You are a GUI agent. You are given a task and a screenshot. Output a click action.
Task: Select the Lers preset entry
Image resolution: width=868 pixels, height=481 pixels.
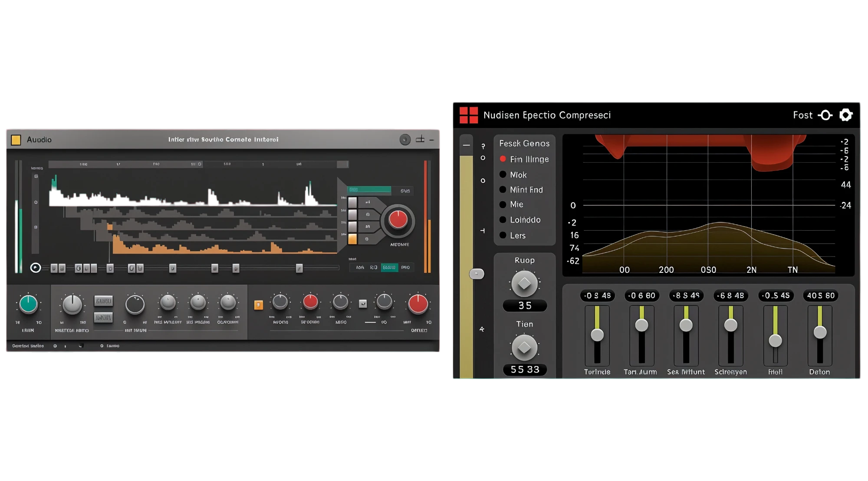(x=513, y=236)
